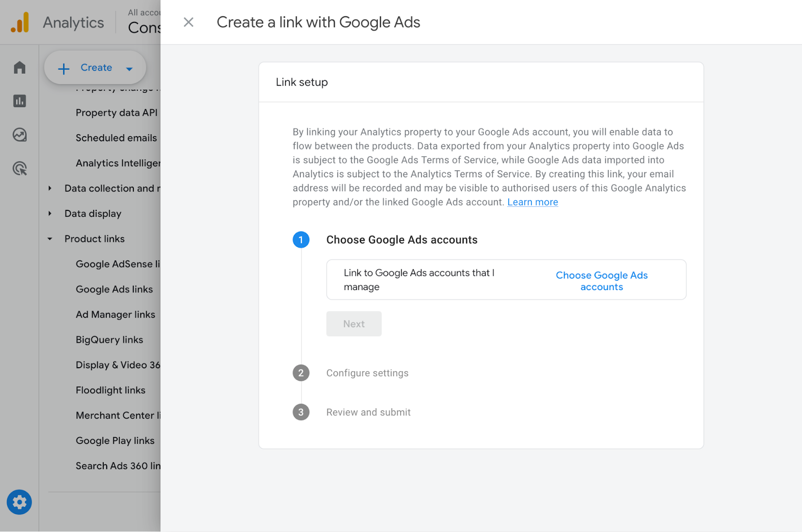Viewport: 802px width, 532px height.
Task: Click Choose Google Ads accounts link
Action: point(601,281)
